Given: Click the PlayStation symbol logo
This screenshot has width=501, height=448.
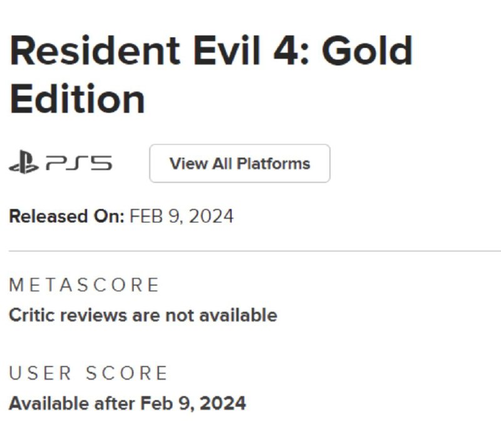Looking at the screenshot, I should point(24,164).
